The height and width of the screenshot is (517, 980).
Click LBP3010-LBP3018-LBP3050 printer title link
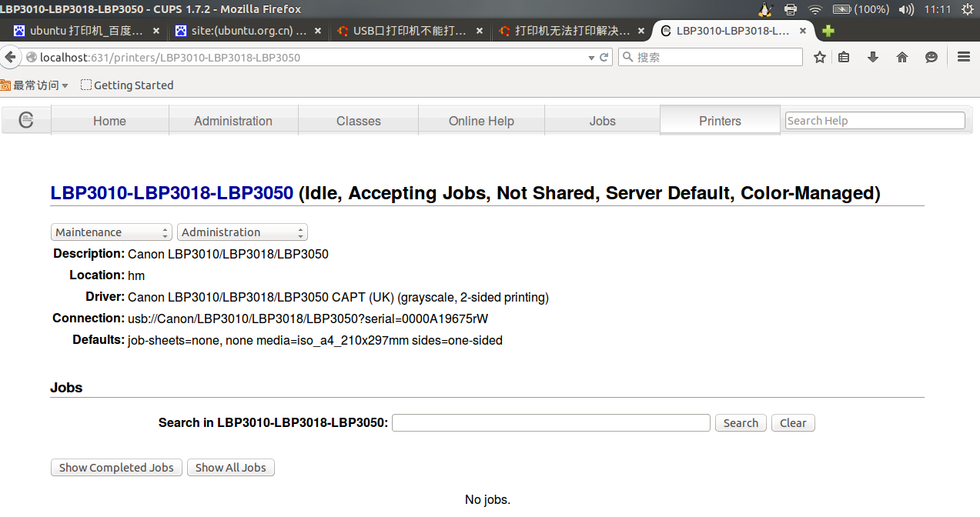tap(172, 193)
